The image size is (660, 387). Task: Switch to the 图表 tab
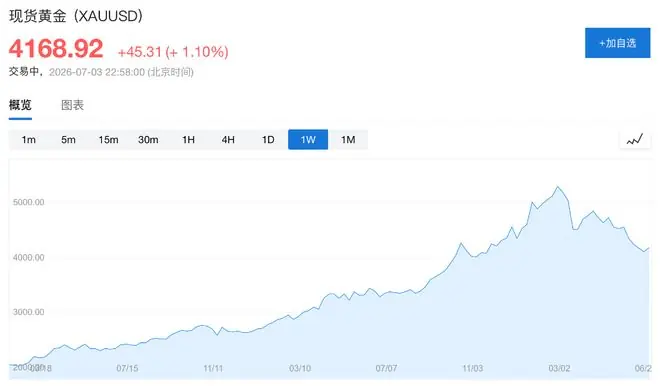click(x=72, y=105)
